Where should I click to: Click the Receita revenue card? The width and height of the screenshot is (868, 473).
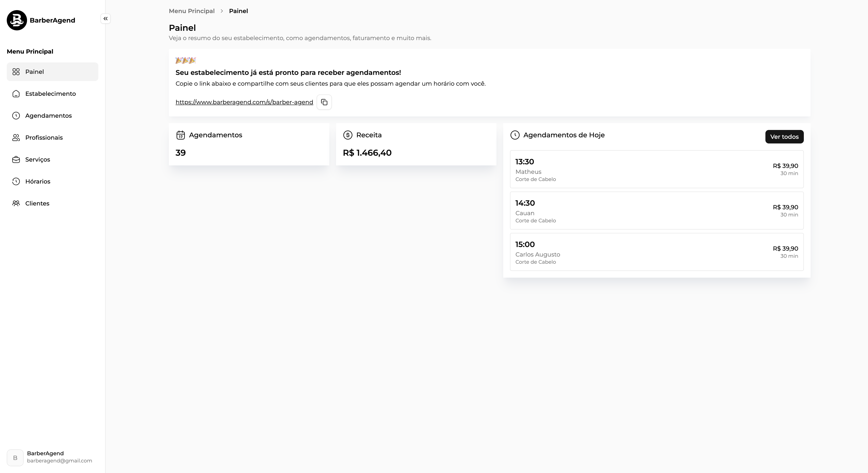(416, 144)
